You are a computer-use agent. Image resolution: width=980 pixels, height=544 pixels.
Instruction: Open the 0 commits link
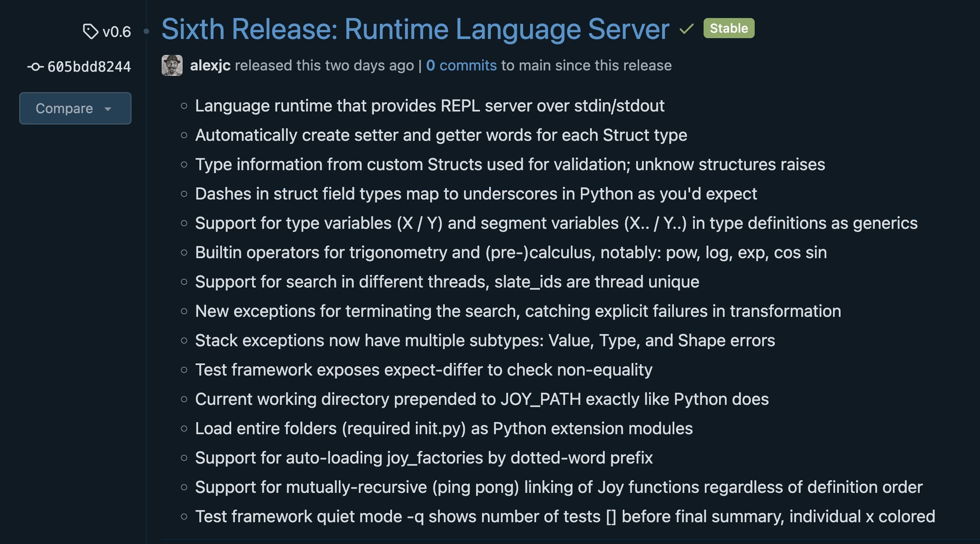pyautogui.click(x=461, y=65)
